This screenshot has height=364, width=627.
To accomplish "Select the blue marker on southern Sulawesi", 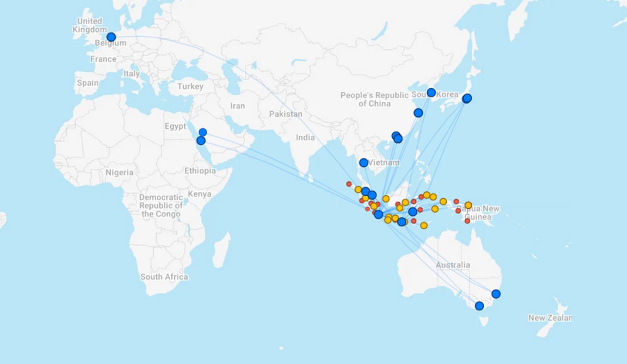I will click(x=412, y=212).
